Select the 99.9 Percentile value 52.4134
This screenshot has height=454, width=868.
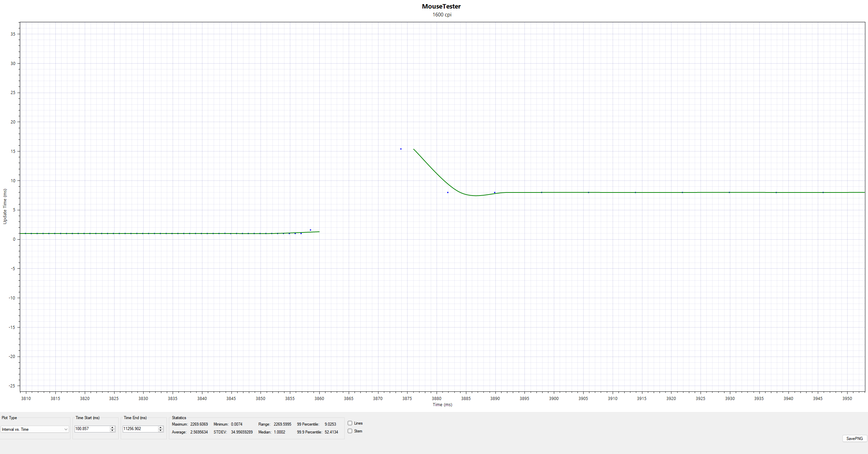coord(331,432)
